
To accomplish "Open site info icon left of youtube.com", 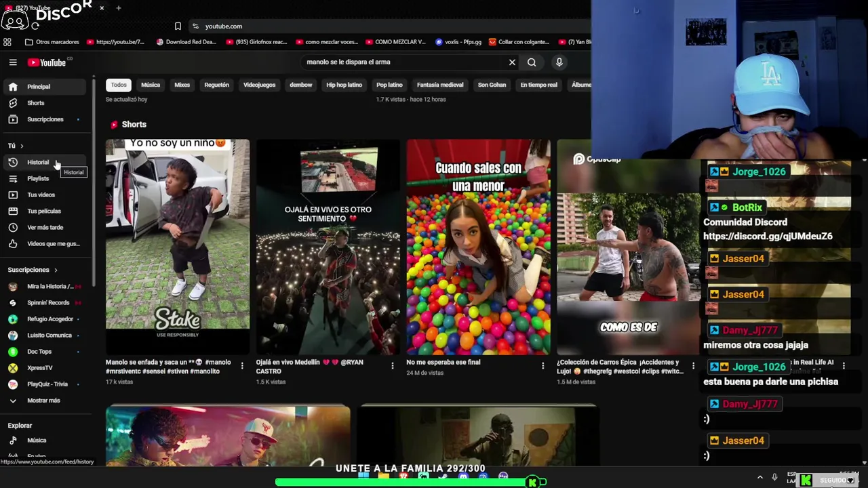I will (x=195, y=26).
